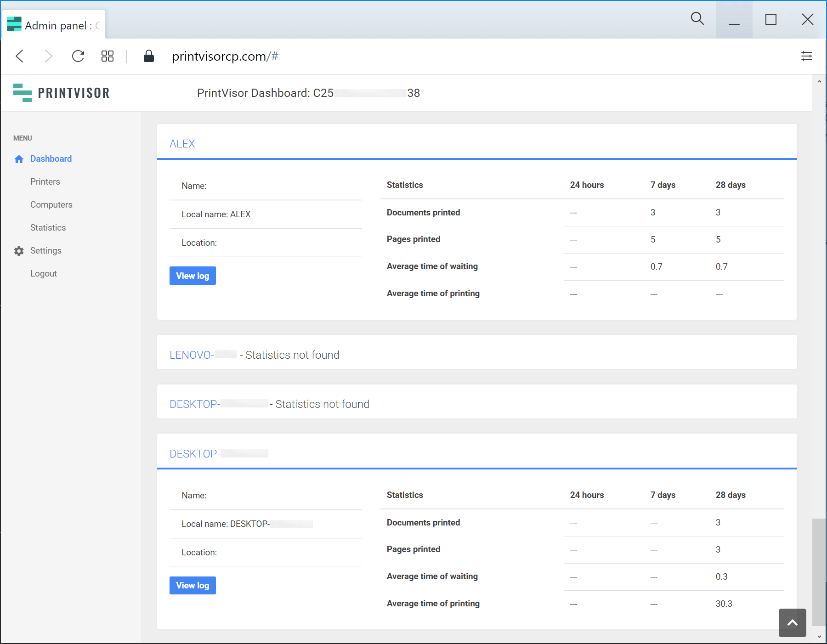This screenshot has height=644, width=827.
Task: Open the speed dial grid icon
Action: [x=108, y=56]
